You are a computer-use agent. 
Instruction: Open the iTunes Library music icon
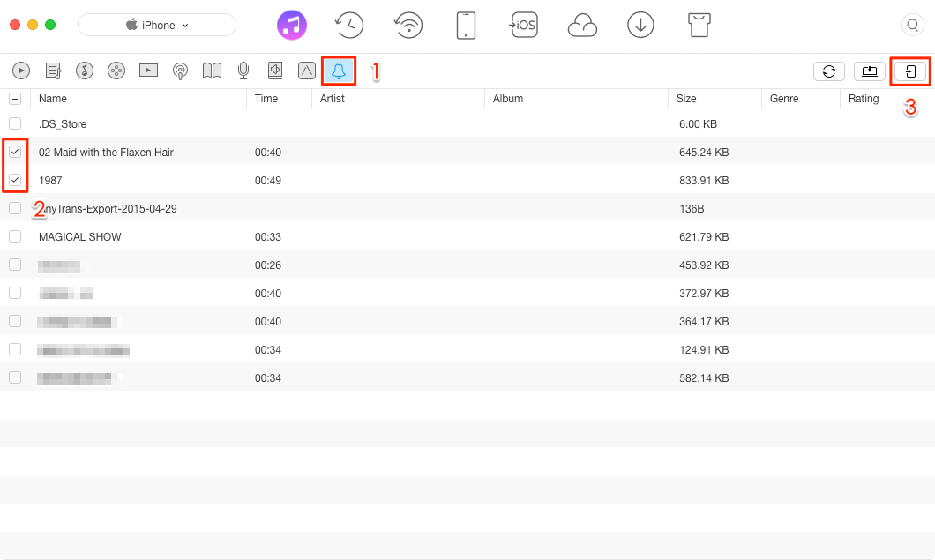(x=292, y=25)
